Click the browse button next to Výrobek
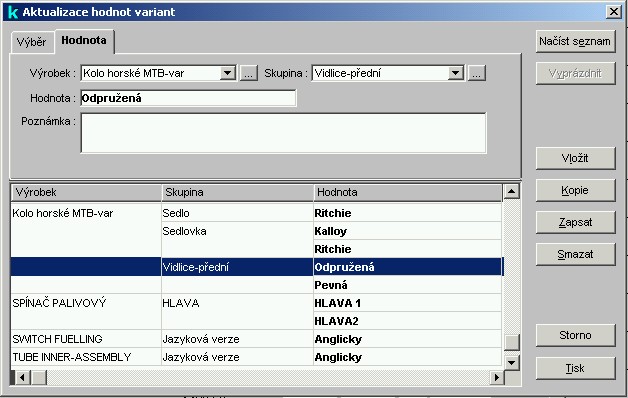Viewport: 628px width, 398px height. (x=248, y=73)
